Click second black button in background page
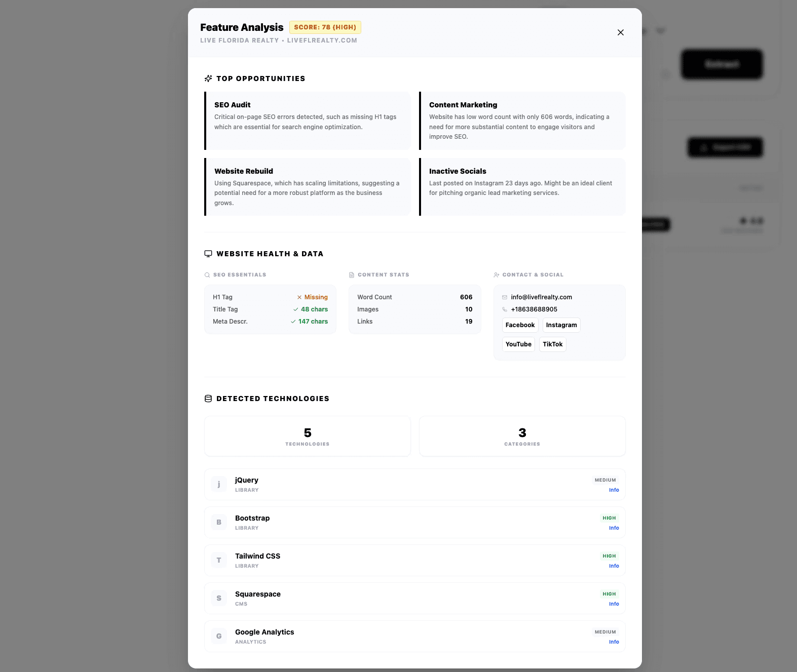 coord(725,147)
